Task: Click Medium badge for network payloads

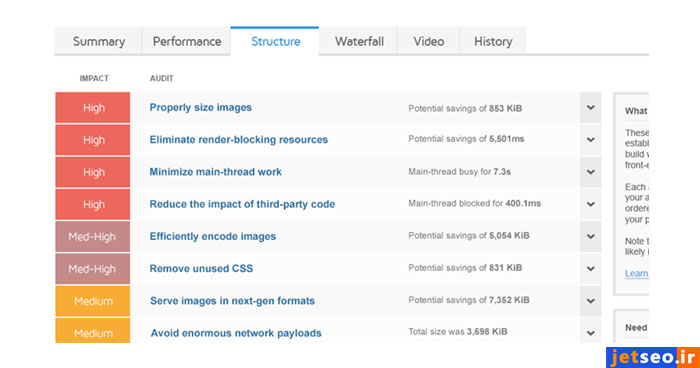Action: point(93,331)
